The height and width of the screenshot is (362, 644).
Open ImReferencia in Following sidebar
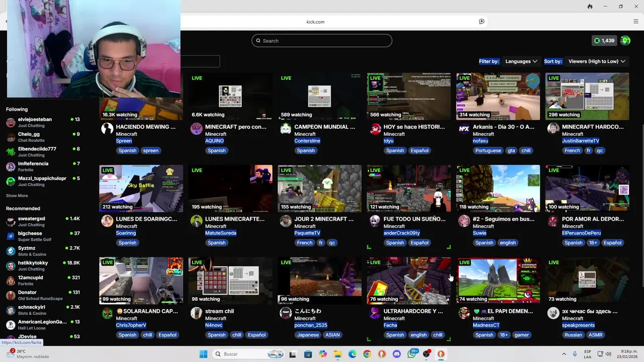click(43, 166)
